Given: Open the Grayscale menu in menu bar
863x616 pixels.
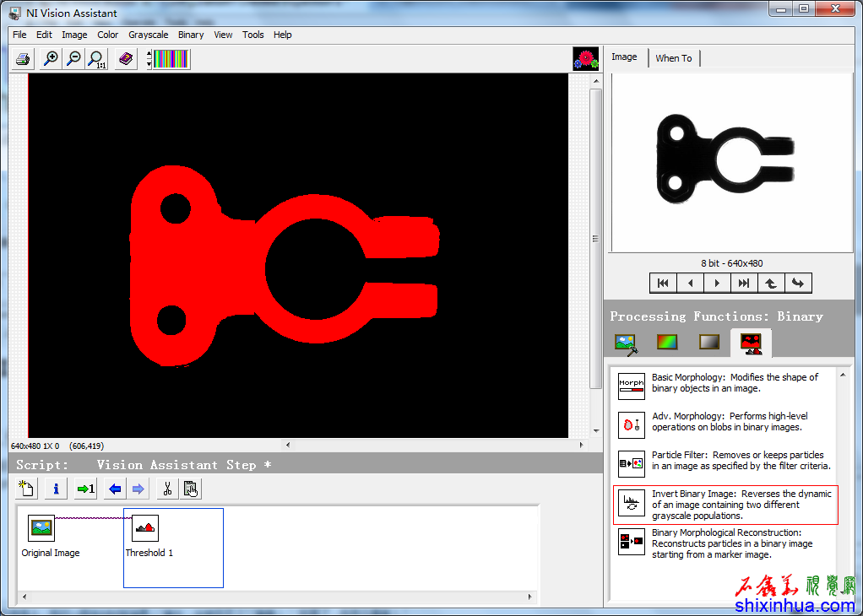Looking at the screenshot, I should [x=148, y=35].
